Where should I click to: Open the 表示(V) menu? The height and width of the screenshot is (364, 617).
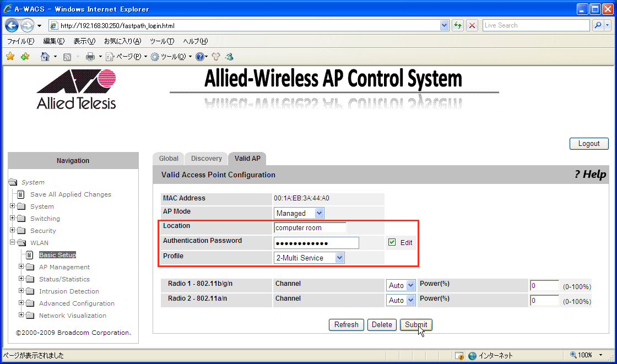tap(85, 41)
